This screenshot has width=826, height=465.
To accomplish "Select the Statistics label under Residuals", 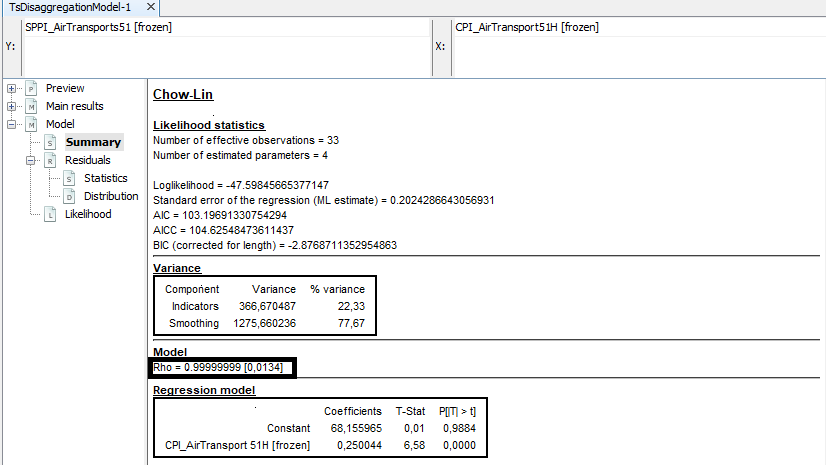I will pyautogui.click(x=106, y=178).
